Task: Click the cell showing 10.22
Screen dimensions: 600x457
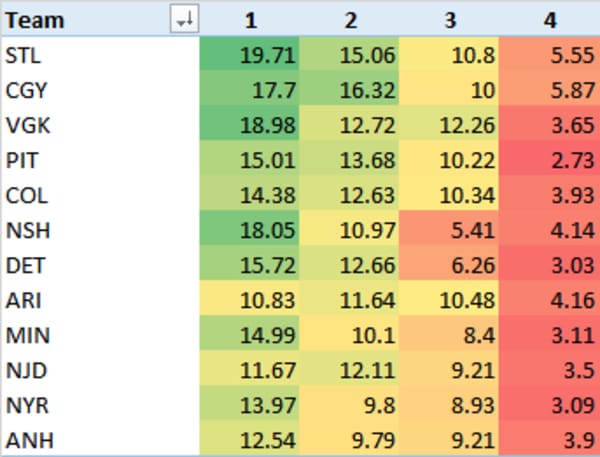Action: coord(449,158)
